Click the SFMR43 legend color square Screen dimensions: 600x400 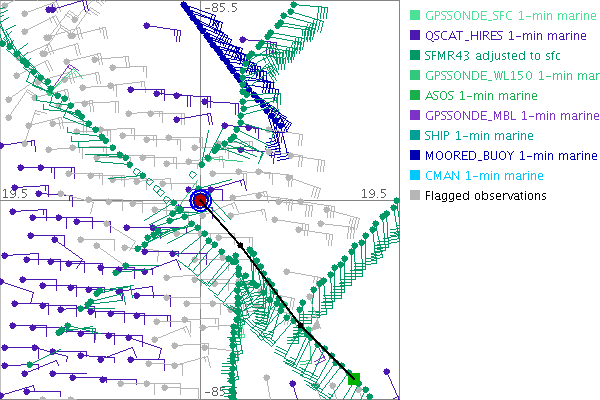[x=415, y=56]
